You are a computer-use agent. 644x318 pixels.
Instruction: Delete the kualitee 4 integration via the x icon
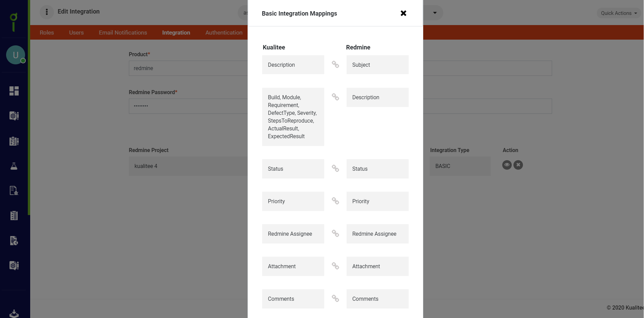(x=518, y=165)
